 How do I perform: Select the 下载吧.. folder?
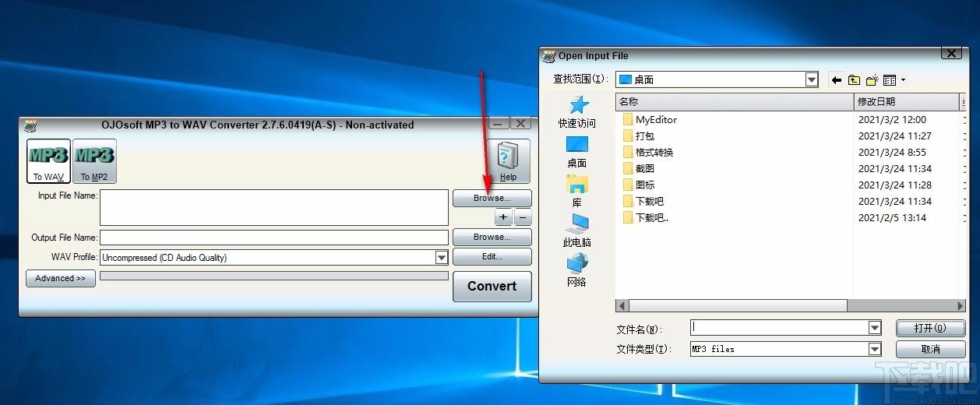click(645, 217)
